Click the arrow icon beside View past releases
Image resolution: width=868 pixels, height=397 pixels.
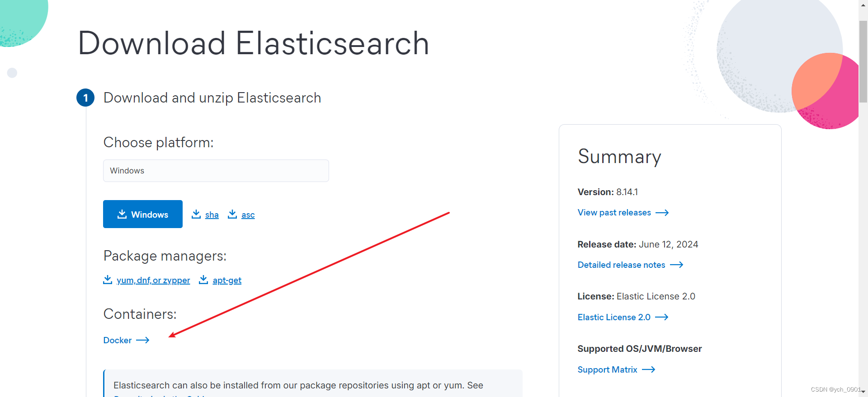(x=662, y=212)
